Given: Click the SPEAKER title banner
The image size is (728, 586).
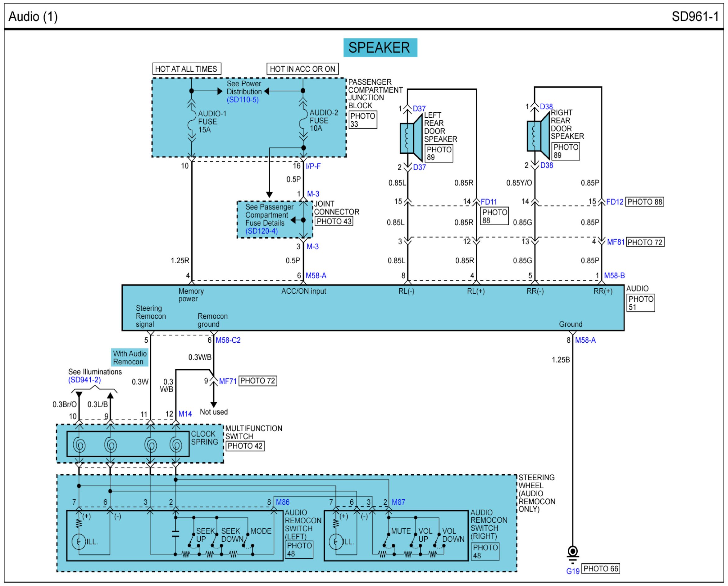Looking at the screenshot, I should (380, 47).
